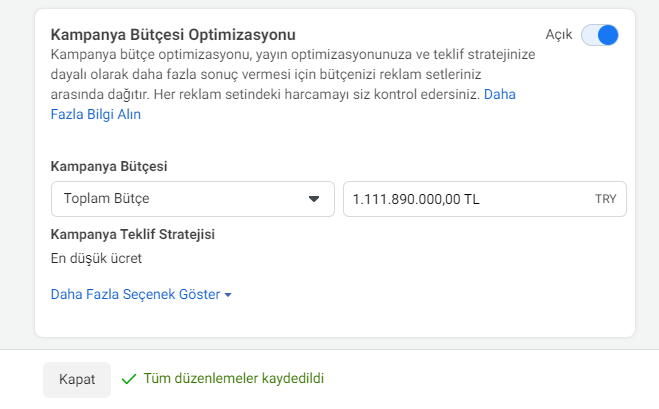Click the optimization description paragraph

(x=293, y=84)
